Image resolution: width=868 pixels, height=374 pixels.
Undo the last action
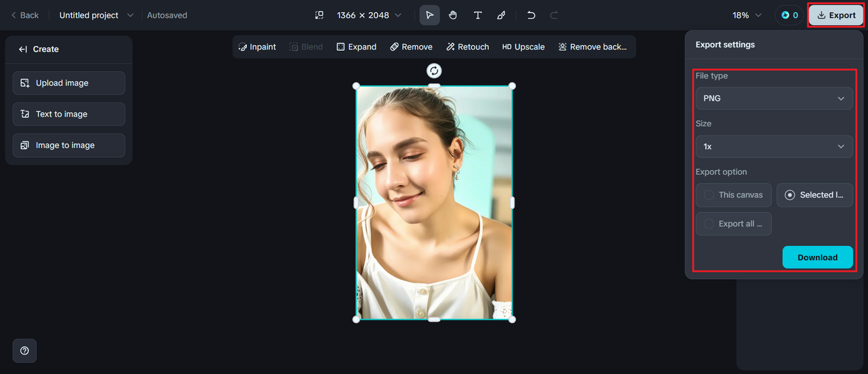click(531, 15)
